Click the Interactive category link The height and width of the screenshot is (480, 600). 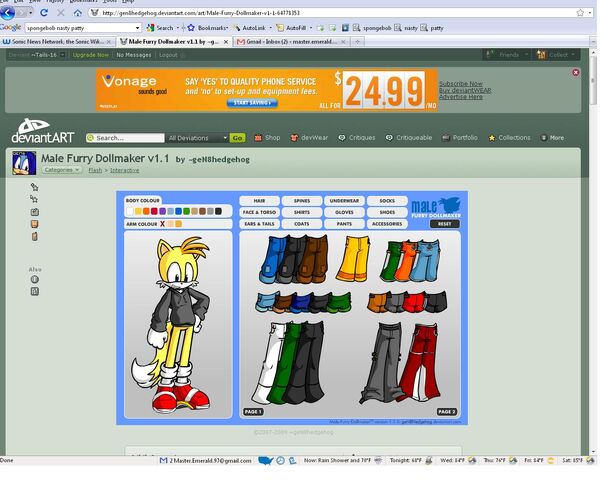[x=124, y=170]
